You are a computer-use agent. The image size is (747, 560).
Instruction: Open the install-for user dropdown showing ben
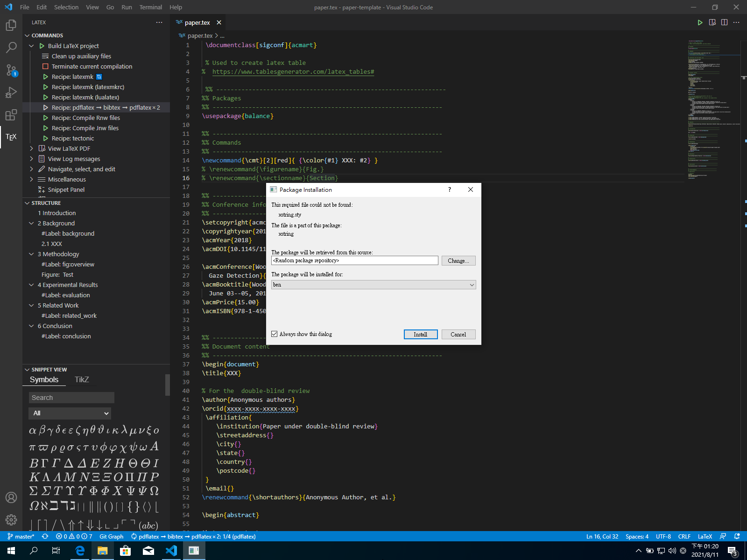[373, 285]
